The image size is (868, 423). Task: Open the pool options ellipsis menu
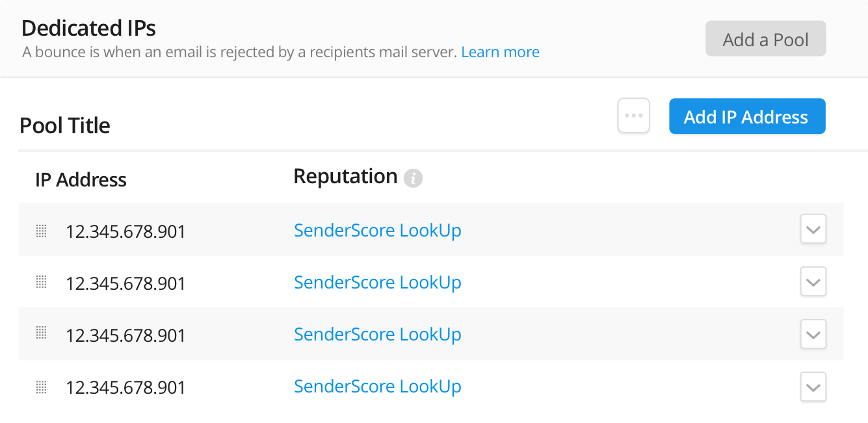pyautogui.click(x=633, y=116)
